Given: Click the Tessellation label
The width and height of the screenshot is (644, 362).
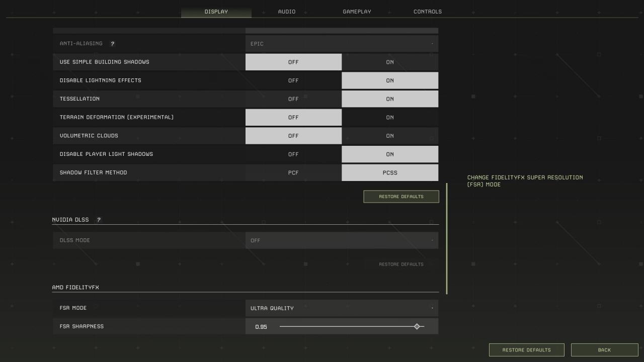Looking at the screenshot, I should (x=79, y=99).
